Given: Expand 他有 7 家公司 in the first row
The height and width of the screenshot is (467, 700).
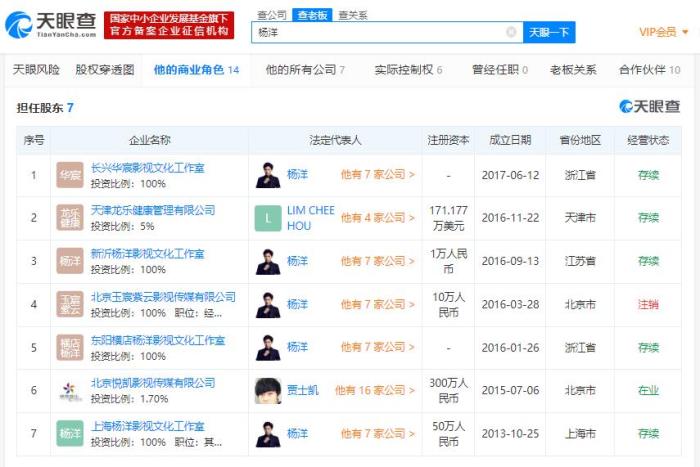Looking at the screenshot, I should [x=377, y=175].
